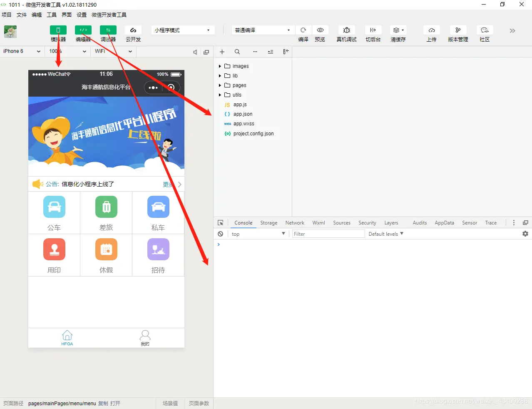Detach the simulator window icon
Screen dimensions: 532x409
click(x=206, y=52)
